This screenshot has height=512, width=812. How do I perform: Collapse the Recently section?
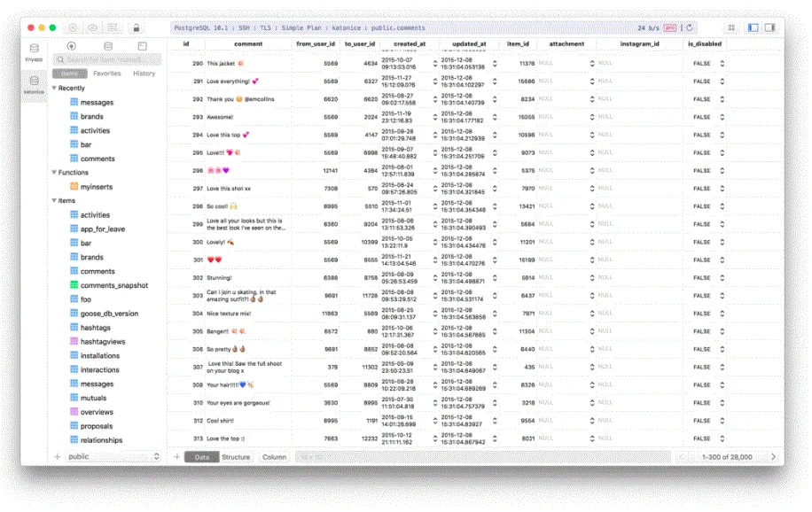[x=54, y=88]
